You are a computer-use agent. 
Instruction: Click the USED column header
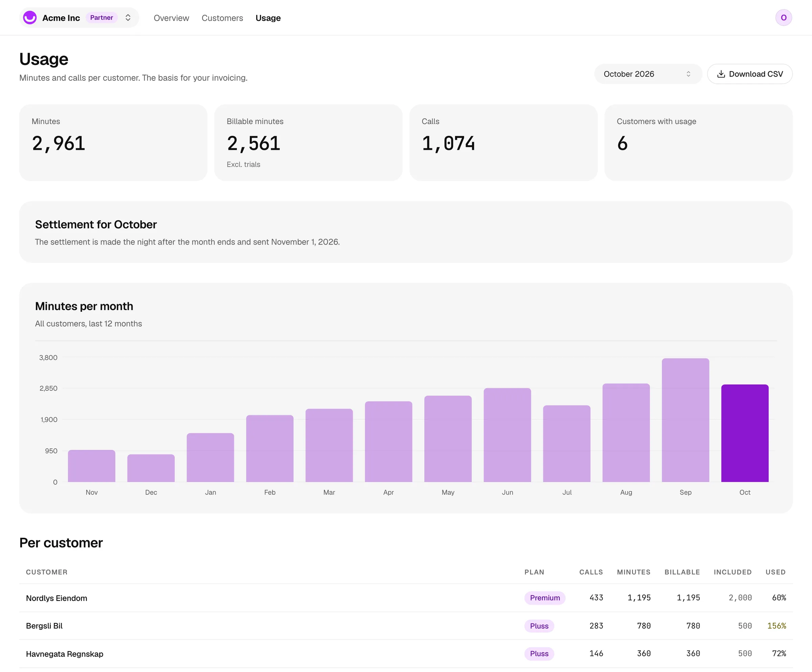click(775, 572)
